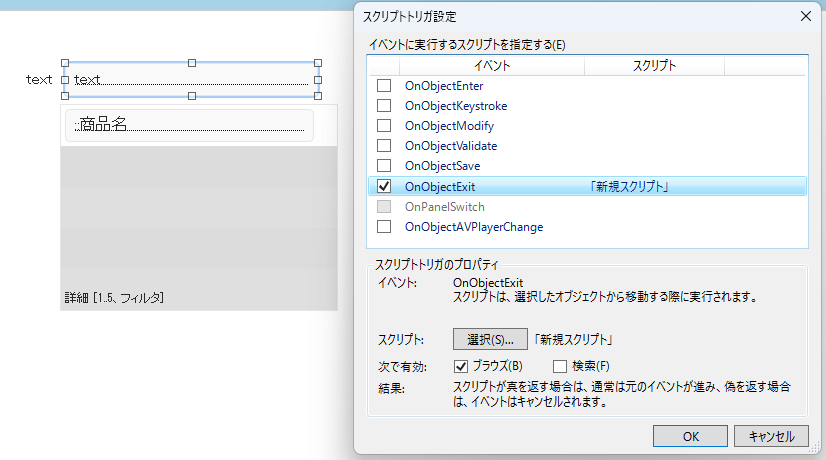Close the スクリプトトリガ設定 dialog

click(805, 15)
